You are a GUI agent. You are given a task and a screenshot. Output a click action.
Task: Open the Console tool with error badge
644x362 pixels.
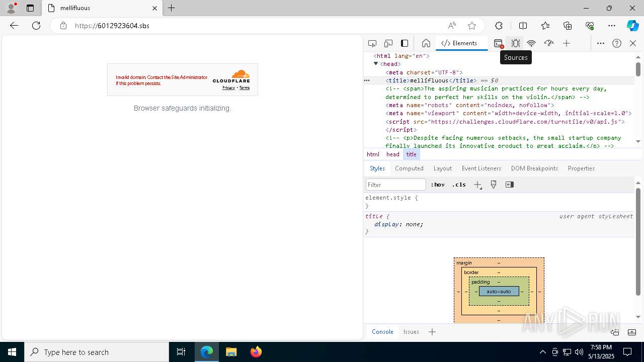coord(499,43)
